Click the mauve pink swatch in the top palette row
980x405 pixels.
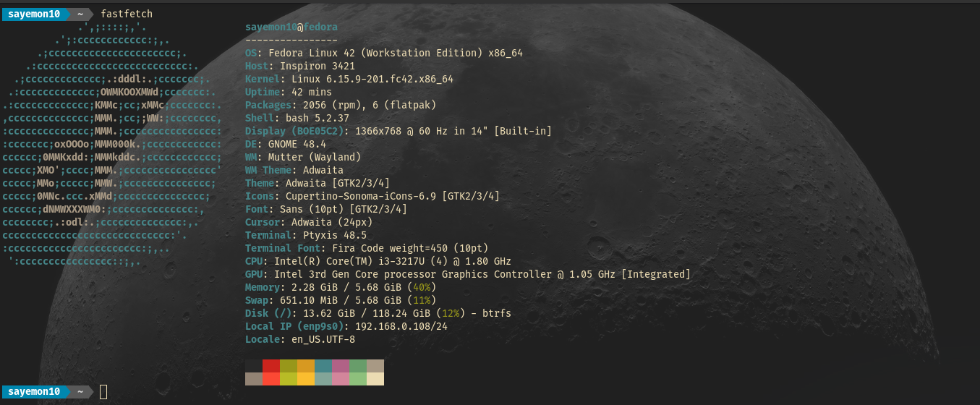(x=341, y=366)
